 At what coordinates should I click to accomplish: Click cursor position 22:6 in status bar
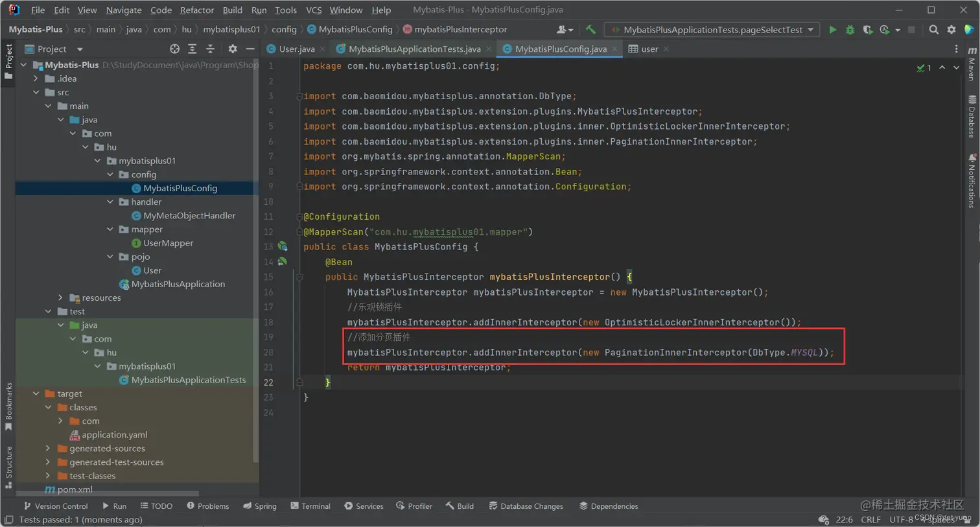coord(844,519)
